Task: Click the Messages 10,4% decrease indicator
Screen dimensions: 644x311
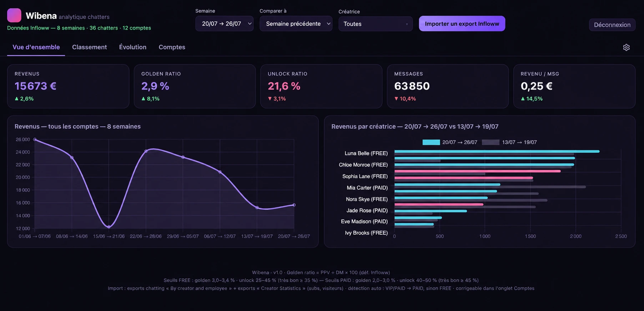Action: (405, 99)
